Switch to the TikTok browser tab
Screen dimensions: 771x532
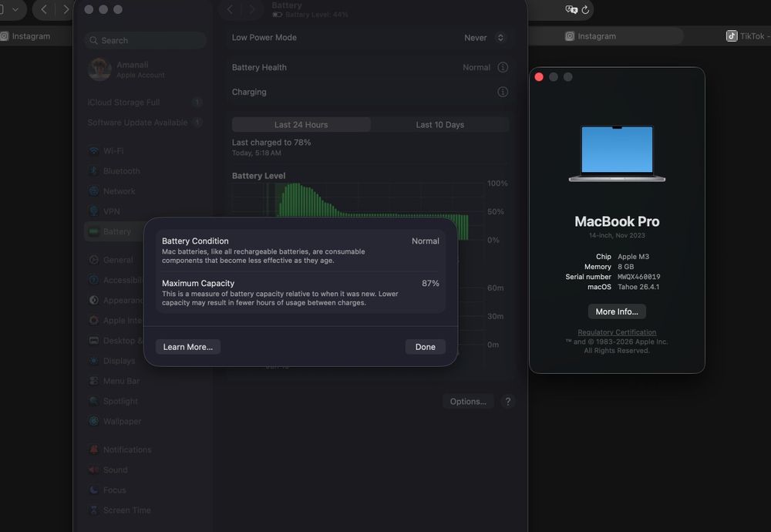[x=747, y=36]
